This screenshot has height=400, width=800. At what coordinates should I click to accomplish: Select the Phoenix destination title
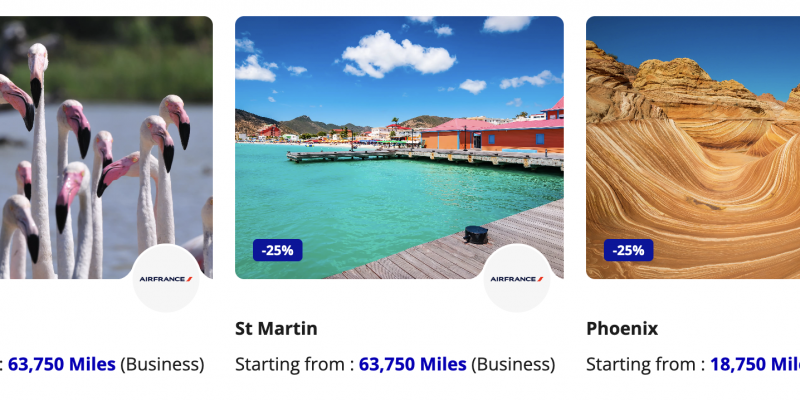click(622, 328)
